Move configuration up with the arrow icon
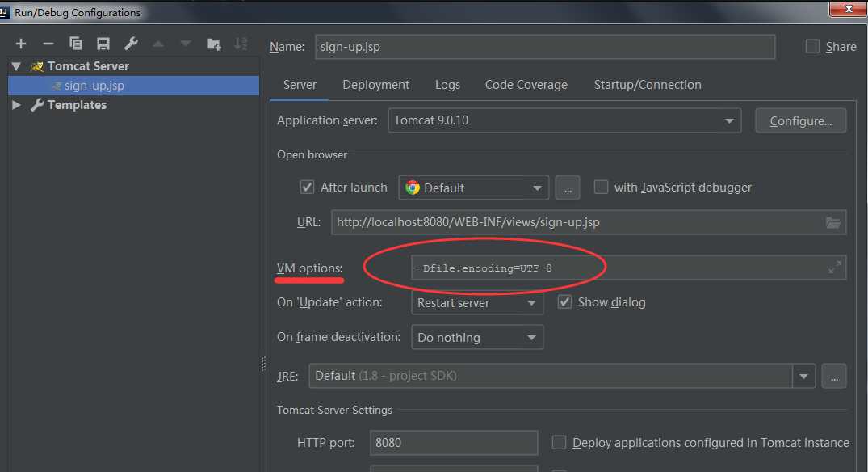Image resolution: width=868 pixels, height=472 pixels. tap(158, 44)
